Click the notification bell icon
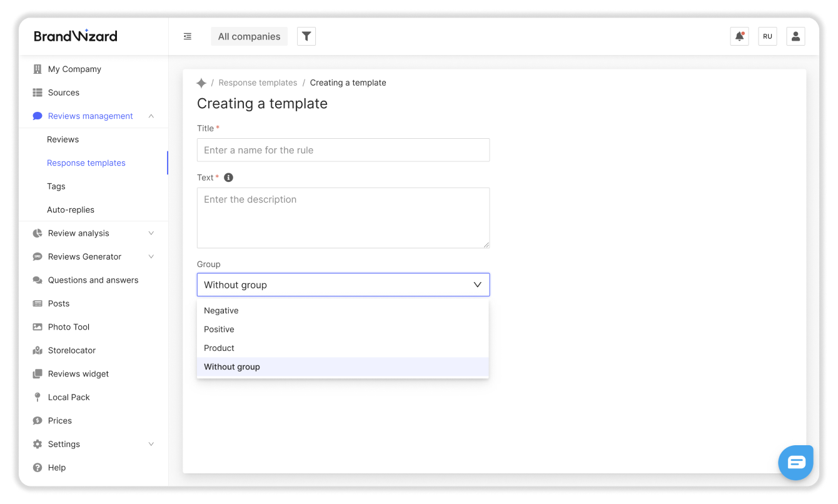Screen dimensions: 838x504 pos(739,36)
